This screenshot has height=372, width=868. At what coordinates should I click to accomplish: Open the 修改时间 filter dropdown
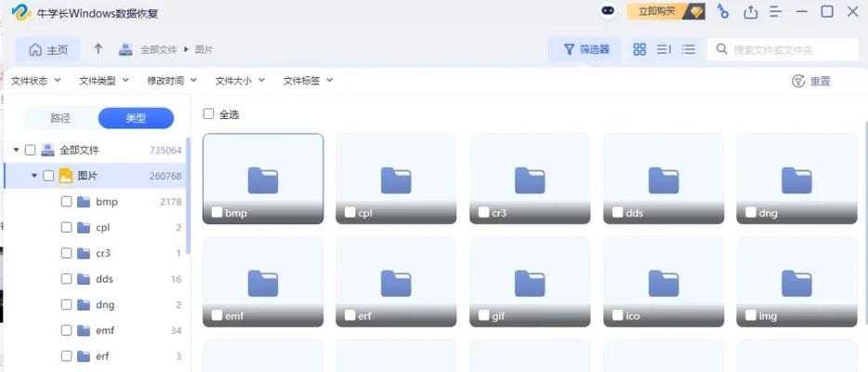tap(172, 81)
